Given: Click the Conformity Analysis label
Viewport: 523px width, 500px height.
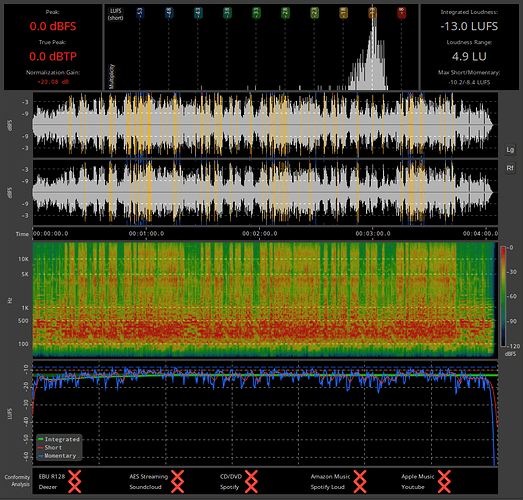Looking at the screenshot, I should pyautogui.click(x=17, y=481).
